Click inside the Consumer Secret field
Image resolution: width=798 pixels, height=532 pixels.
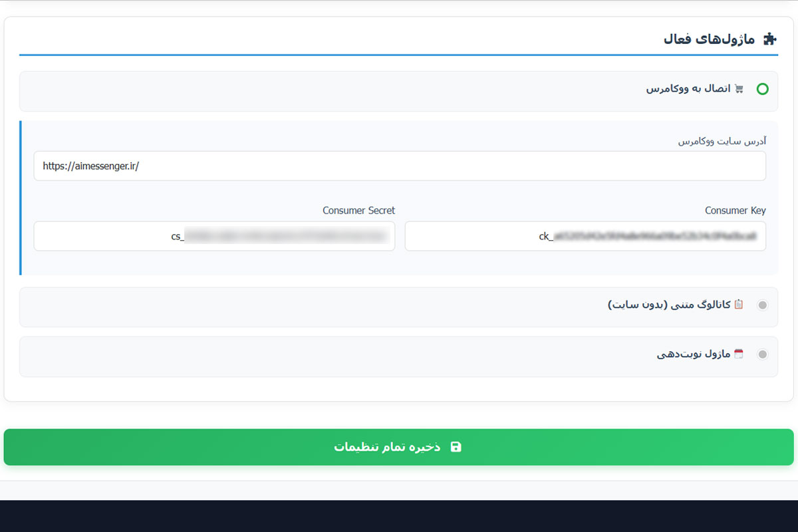(214, 236)
